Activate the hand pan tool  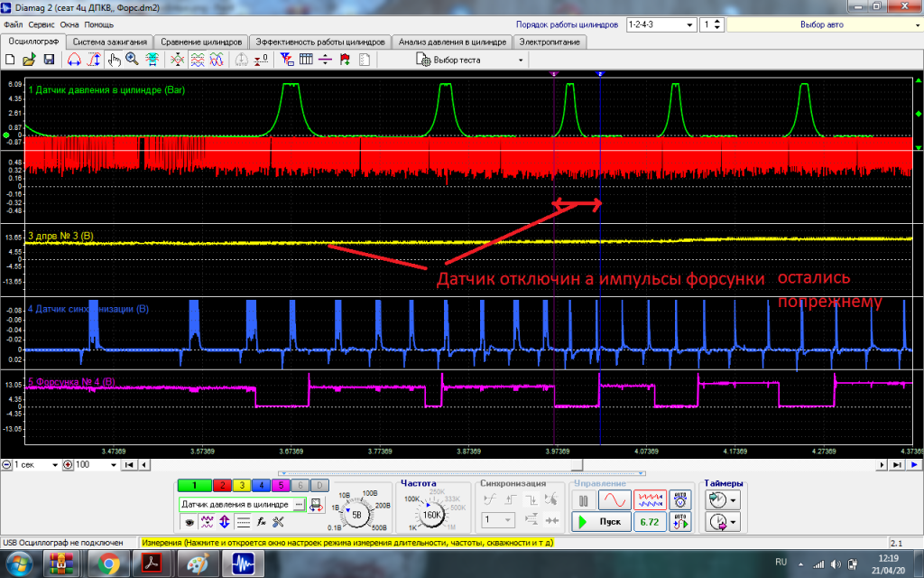pyautogui.click(x=114, y=60)
